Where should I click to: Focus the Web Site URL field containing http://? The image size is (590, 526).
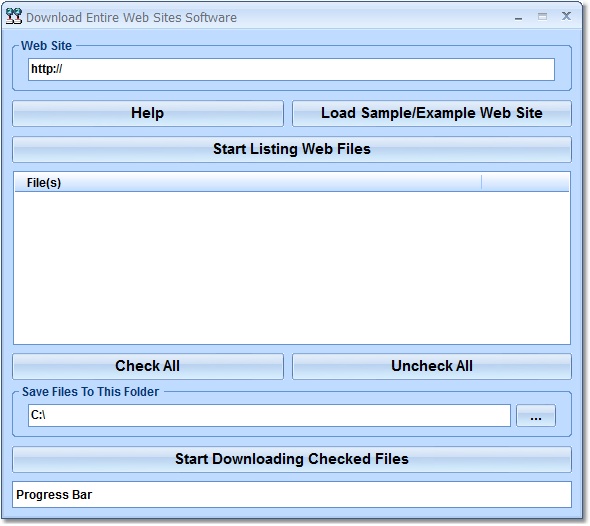(x=291, y=69)
